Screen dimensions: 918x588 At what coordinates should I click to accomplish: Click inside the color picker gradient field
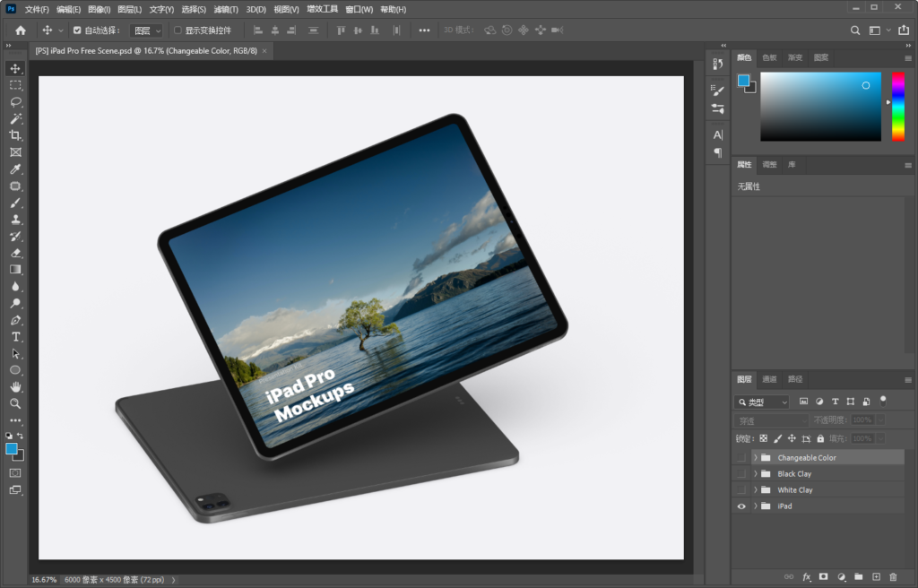point(821,107)
